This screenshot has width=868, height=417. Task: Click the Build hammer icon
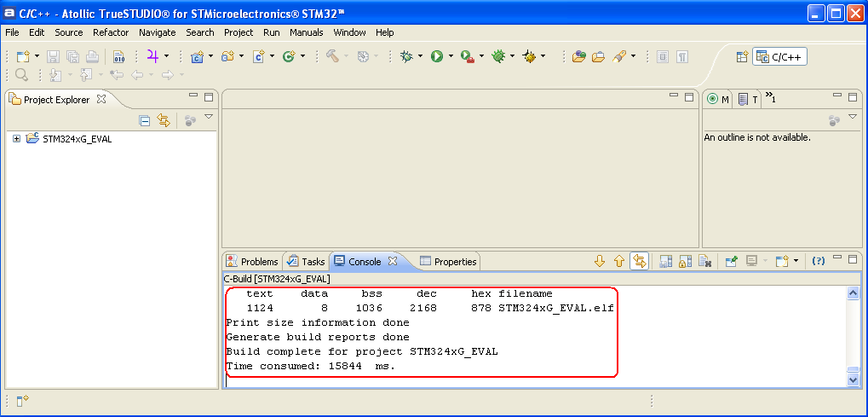[332, 56]
